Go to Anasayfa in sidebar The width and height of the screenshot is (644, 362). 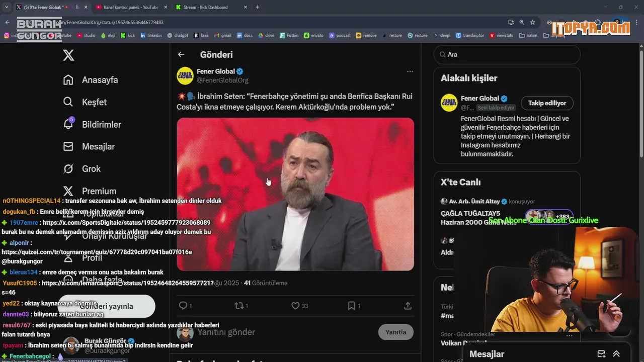(91, 80)
